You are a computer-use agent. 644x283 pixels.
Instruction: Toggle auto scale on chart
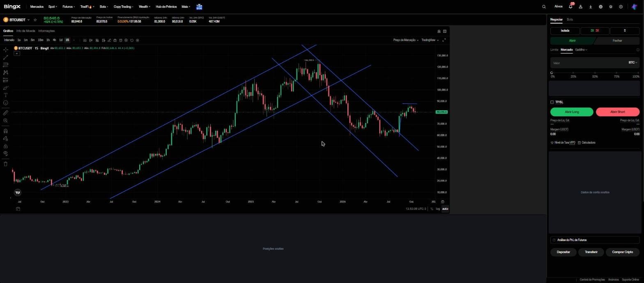[445, 209]
